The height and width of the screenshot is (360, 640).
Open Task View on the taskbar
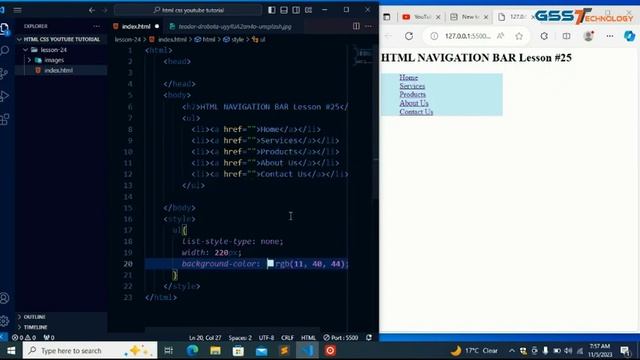(168, 351)
